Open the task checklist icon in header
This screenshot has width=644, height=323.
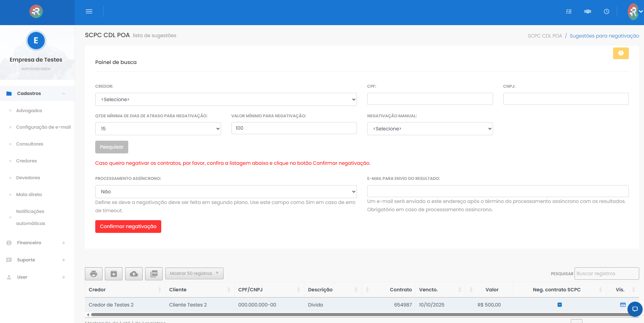point(569,11)
